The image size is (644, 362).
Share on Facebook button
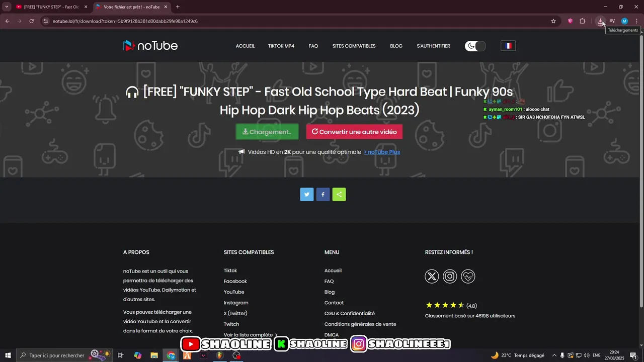tap(323, 195)
